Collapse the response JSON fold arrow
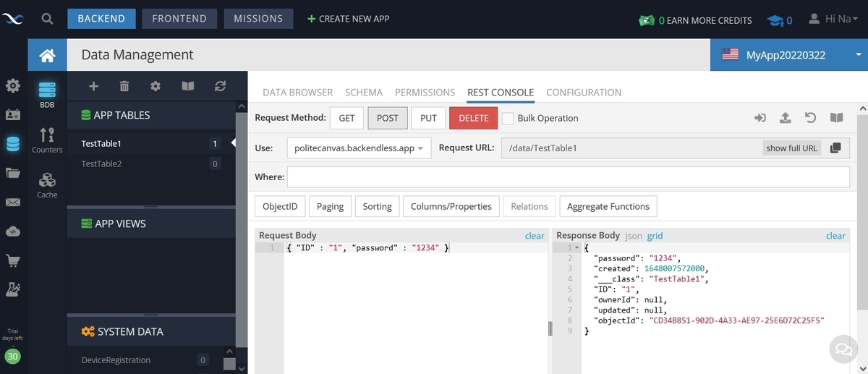 [x=576, y=248]
